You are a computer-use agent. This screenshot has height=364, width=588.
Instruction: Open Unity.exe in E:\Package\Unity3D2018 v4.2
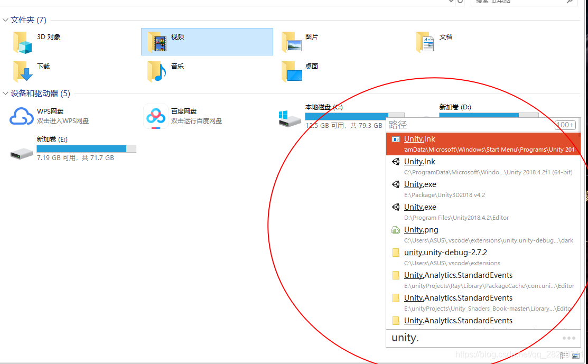coord(483,189)
